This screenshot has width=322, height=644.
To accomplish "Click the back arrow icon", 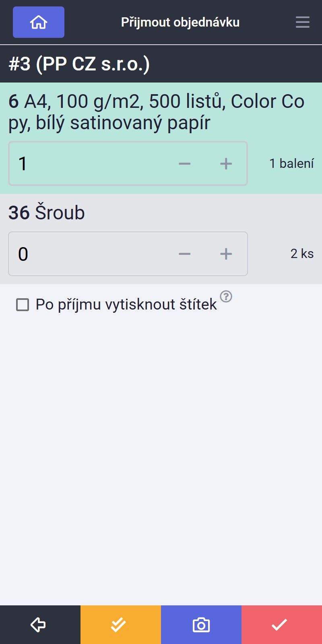I will pyautogui.click(x=40, y=625).
